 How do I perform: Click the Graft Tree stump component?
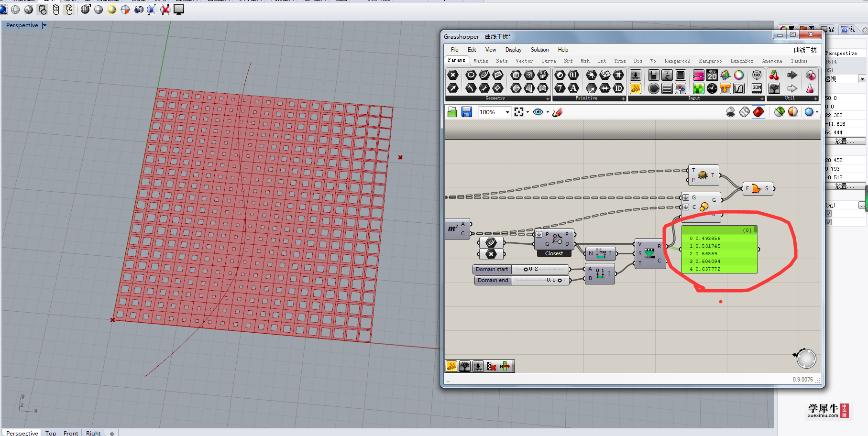(703, 175)
